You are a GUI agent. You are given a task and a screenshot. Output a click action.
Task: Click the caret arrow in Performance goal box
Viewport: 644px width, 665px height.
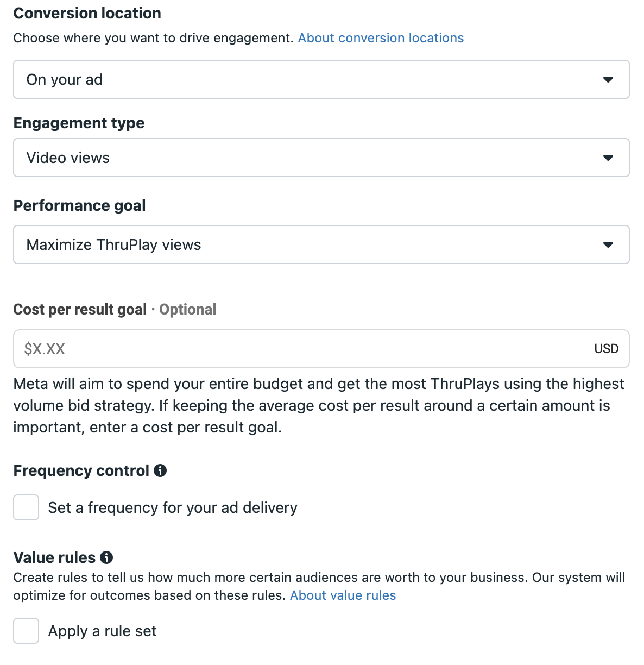coord(608,244)
